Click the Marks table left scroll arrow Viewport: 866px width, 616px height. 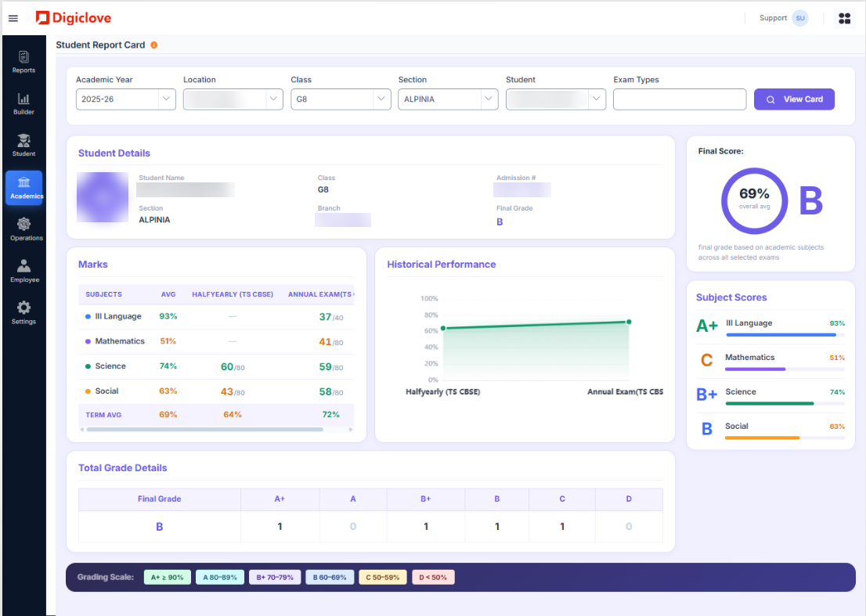pyautogui.click(x=81, y=430)
